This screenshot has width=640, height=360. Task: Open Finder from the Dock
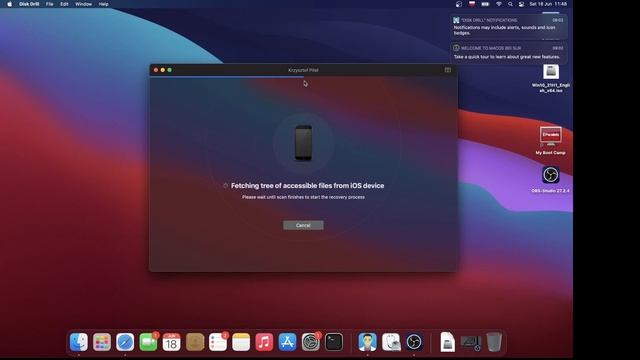pyautogui.click(x=79, y=342)
